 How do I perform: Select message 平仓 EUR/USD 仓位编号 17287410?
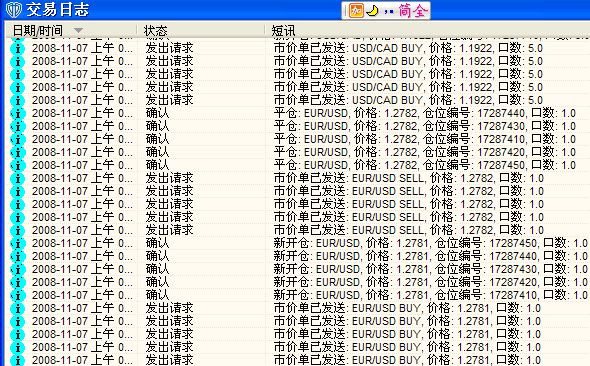click(x=425, y=139)
